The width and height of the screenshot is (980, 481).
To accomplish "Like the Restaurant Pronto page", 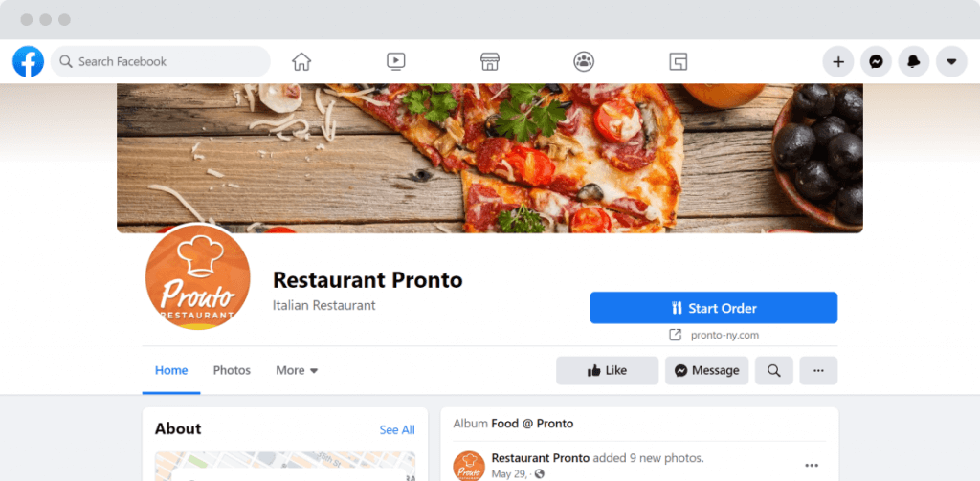I will pyautogui.click(x=607, y=370).
